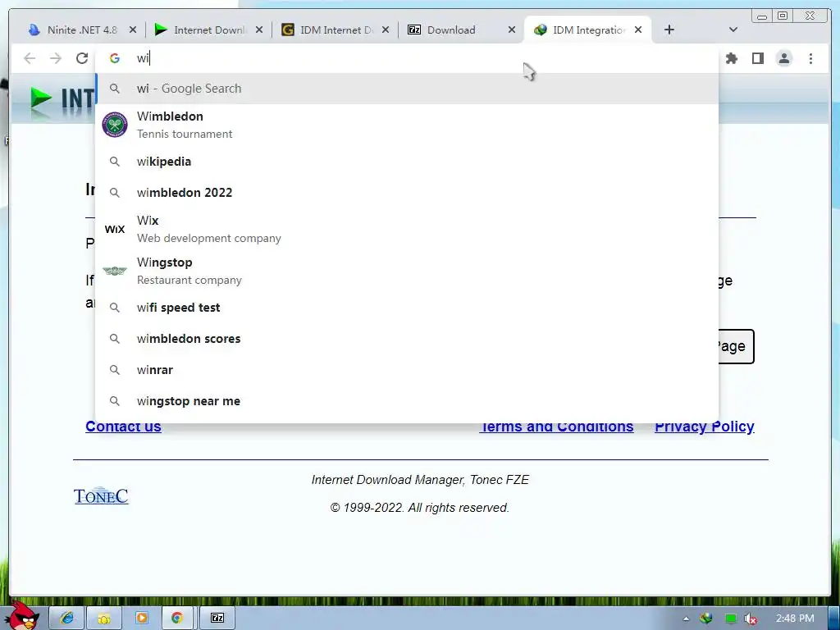Switch to the Internet Download Manager tab
Screen dimensions: 840x630
click(x=201, y=30)
